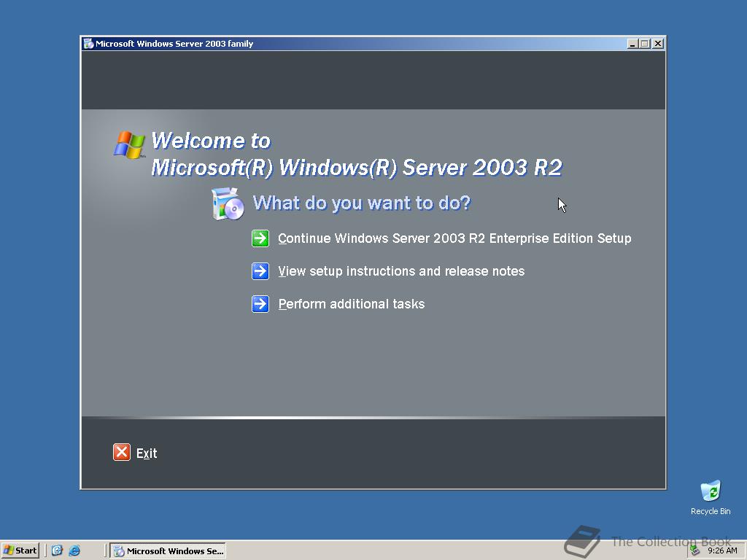Click the blue arrow beside View setup instructions
Screen dimensions: 747x560
[260, 271]
